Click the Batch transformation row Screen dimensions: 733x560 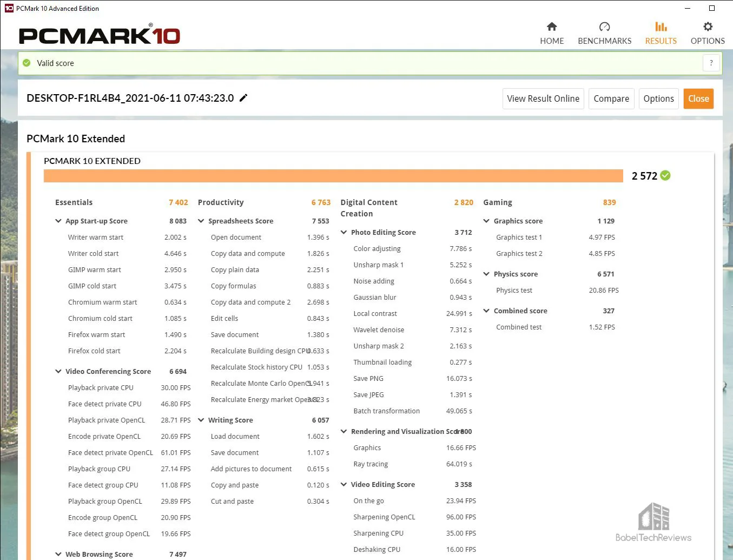point(413,411)
